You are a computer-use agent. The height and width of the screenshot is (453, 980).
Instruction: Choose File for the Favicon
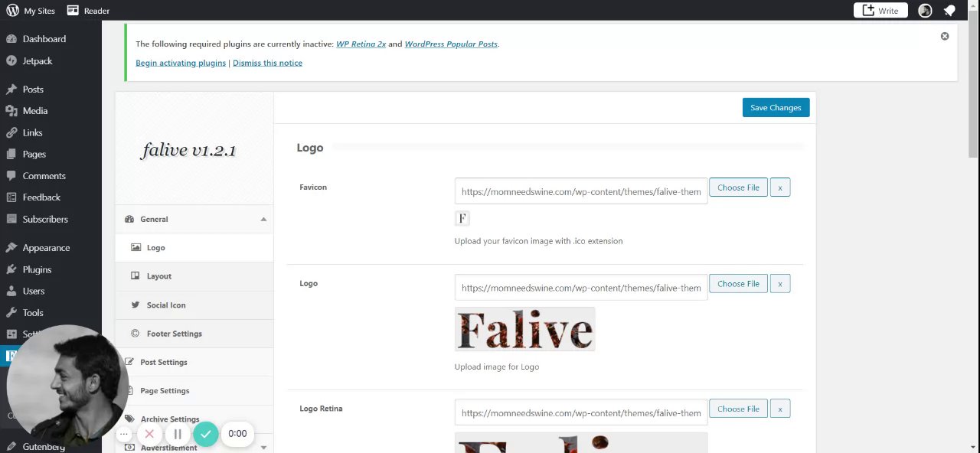[x=738, y=187]
